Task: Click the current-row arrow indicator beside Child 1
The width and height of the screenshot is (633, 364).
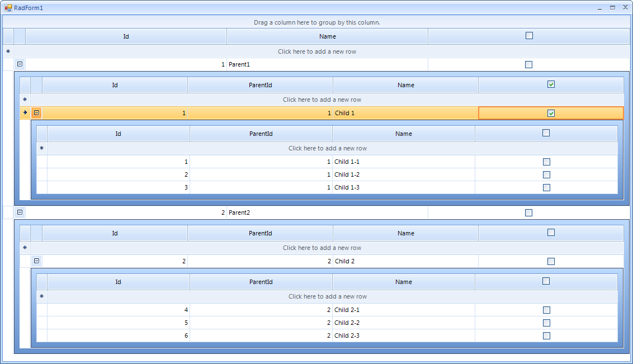Action: (25, 112)
